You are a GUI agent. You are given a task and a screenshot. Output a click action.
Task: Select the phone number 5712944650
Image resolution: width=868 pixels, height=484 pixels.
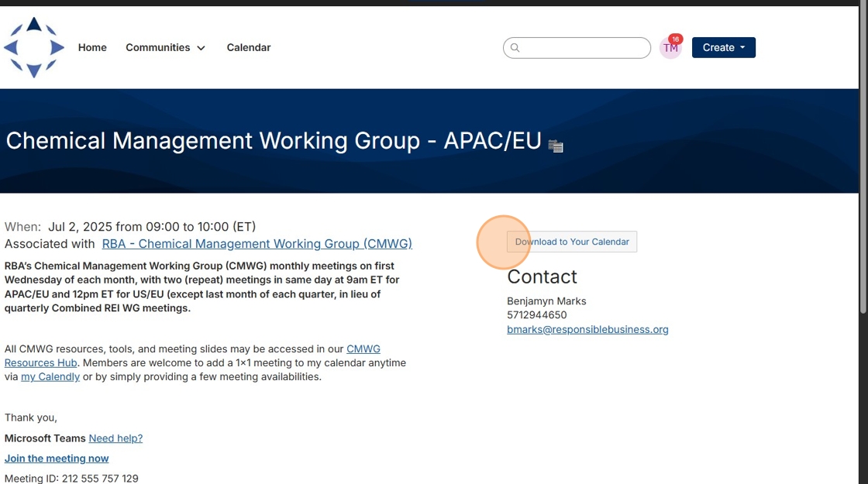537,315
